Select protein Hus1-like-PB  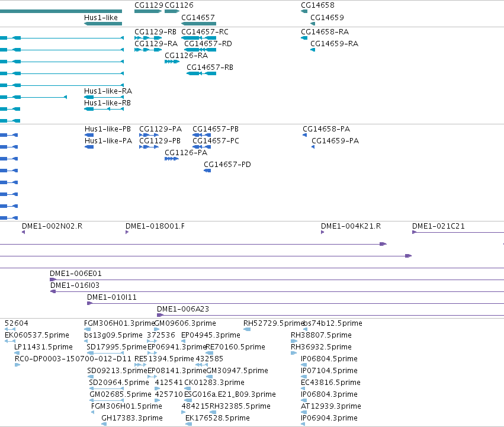click(x=108, y=129)
